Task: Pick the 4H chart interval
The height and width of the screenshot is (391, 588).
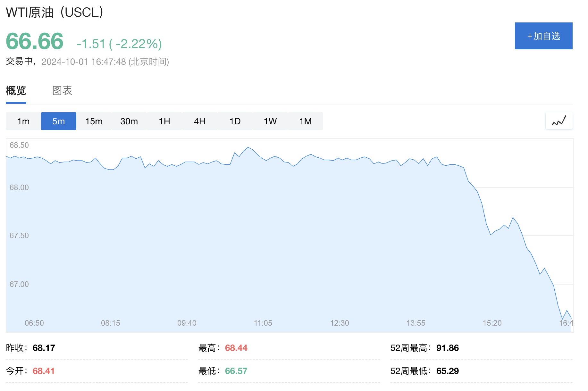Action: coord(200,121)
